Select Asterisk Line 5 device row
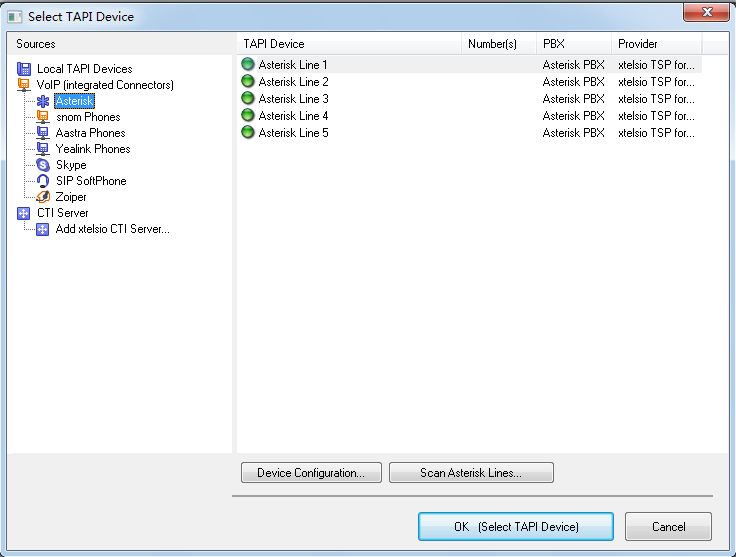Viewport: 736px width, 557px height. click(469, 133)
